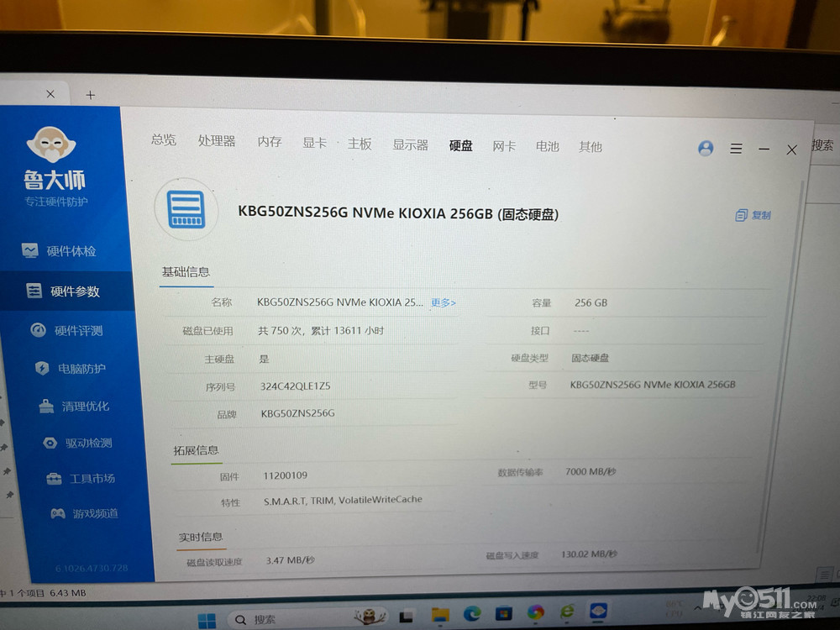Open the hamburger main menu icon
840x630 pixels.
(x=736, y=149)
